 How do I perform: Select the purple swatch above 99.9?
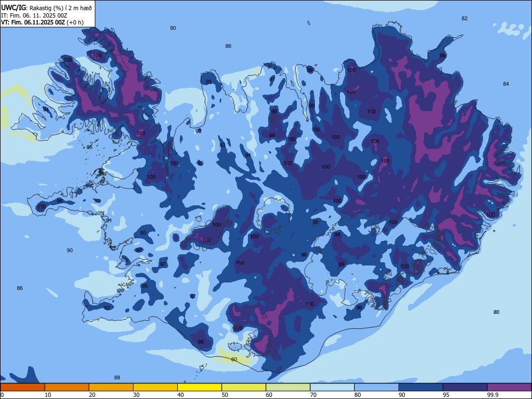(x=509, y=387)
